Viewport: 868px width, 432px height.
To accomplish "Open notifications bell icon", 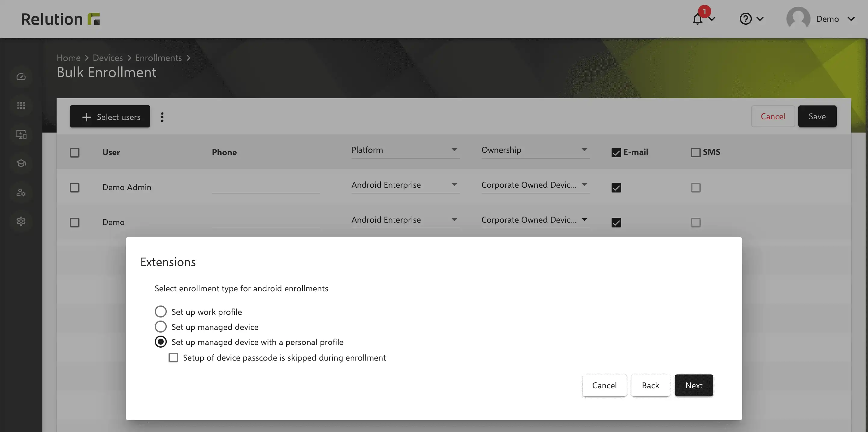I will point(697,19).
